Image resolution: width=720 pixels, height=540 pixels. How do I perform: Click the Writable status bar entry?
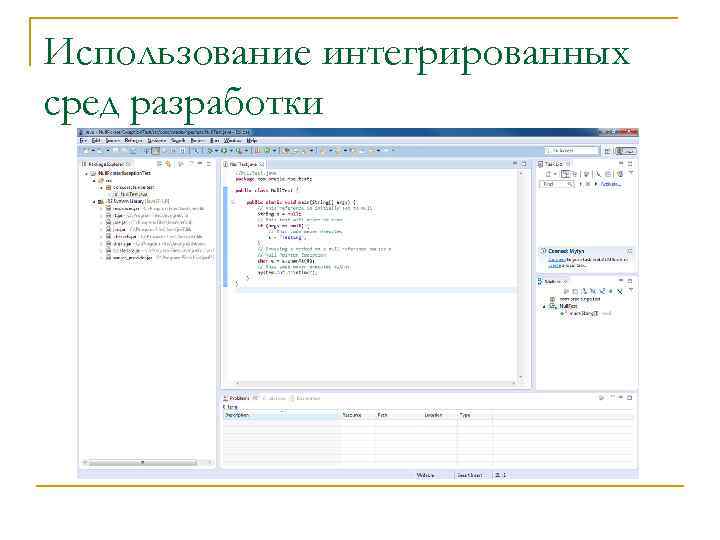pyautogui.click(x=425, y=475)
